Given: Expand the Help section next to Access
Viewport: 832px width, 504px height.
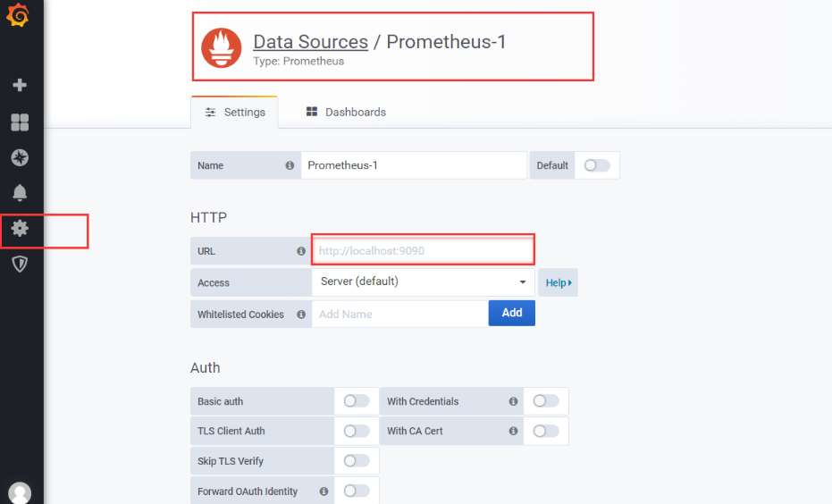Looking at the screenshot, I should tap(559, 282).
